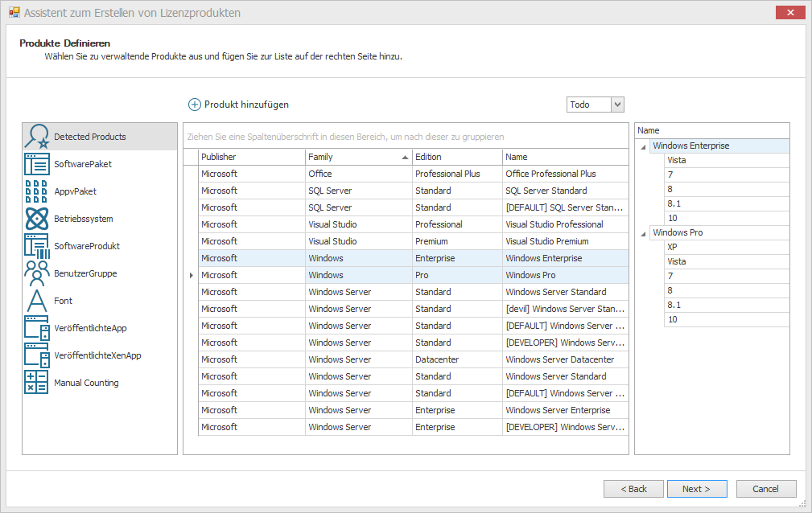Click the SoftwarePaket icon in the sidebar

coord(37,164)
